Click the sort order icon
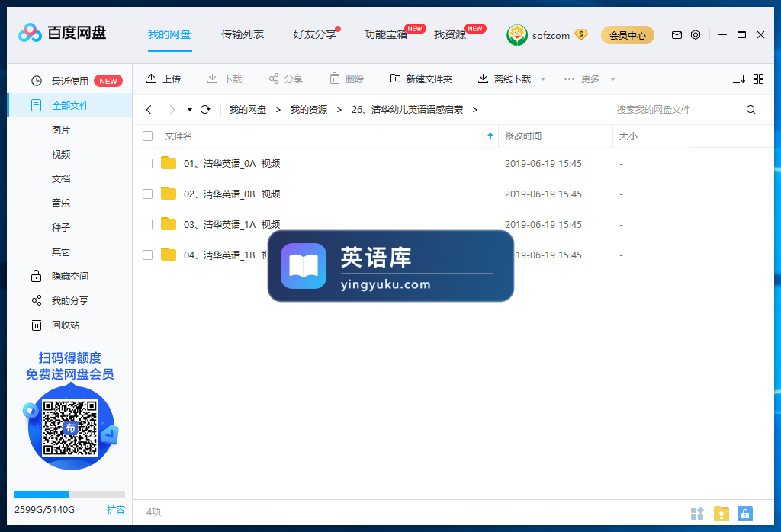 738,79
